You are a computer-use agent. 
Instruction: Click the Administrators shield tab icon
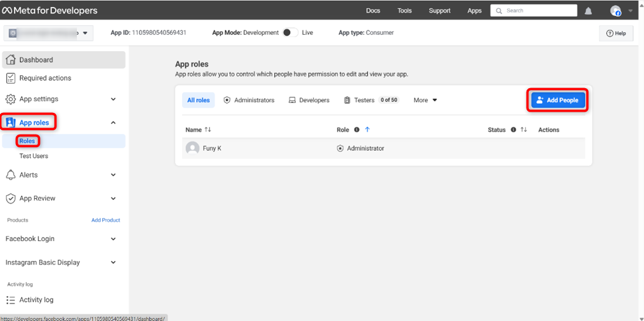pos(227,100)
